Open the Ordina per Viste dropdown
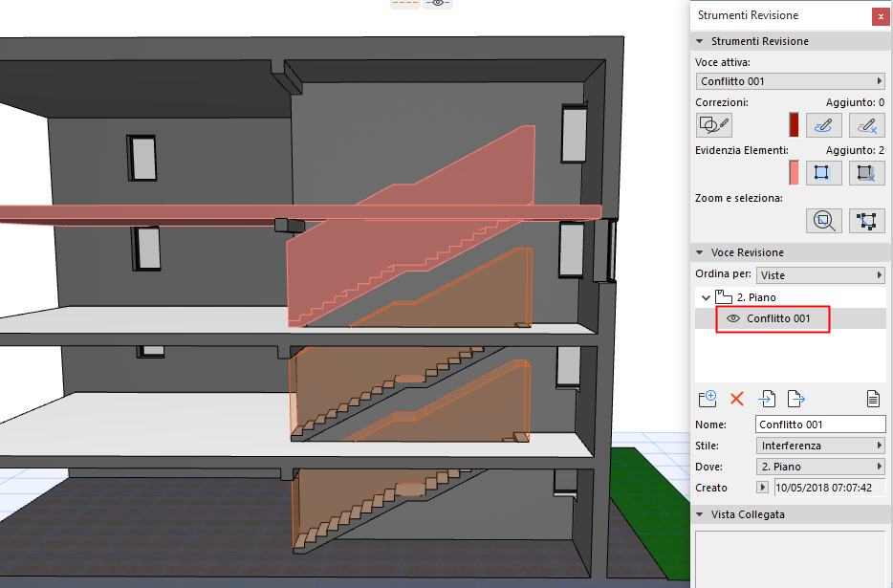Viewport: 893px width, 588px height. 819,275
